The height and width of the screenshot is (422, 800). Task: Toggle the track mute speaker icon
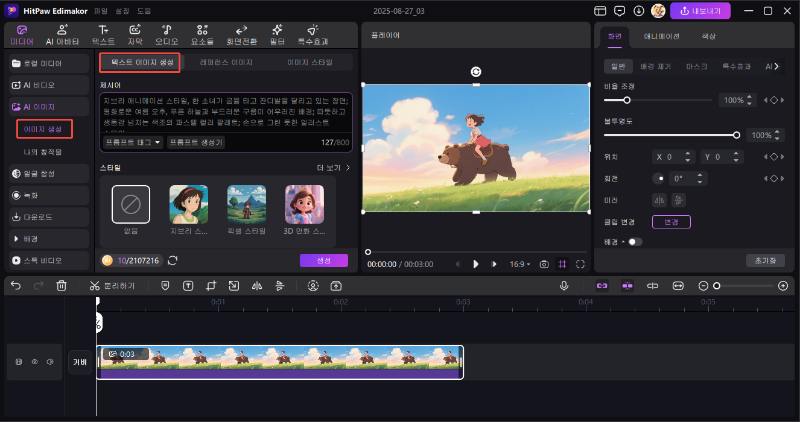[x=50, y=361]
